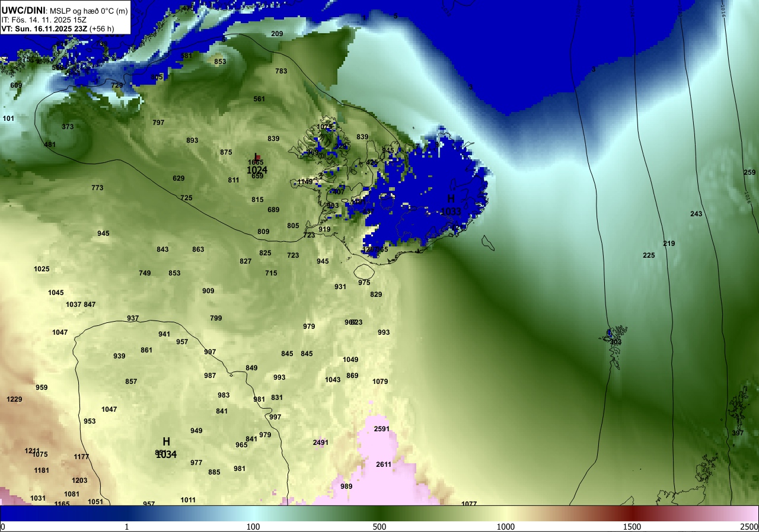The height and width of the screenshot is (532, 759).
Task: Click the 243 height value
Action: point(696,214)
